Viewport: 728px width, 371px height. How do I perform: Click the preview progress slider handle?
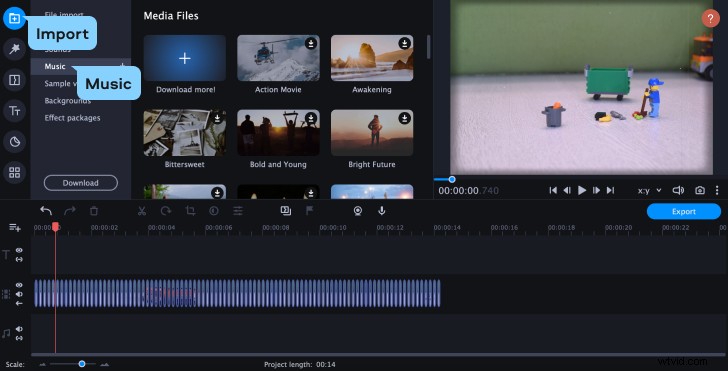pyautogui.click(x=452, y=179)
